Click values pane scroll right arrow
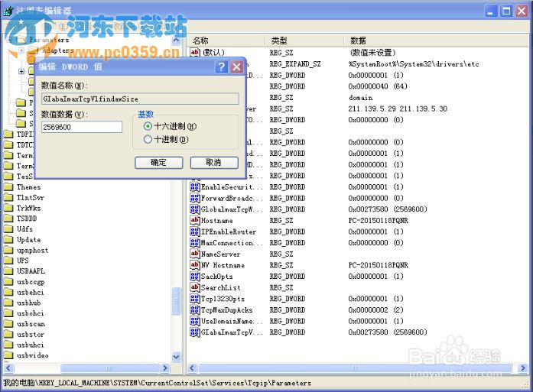Viewport: 533px width, 392px height. (x=523, y=368)
